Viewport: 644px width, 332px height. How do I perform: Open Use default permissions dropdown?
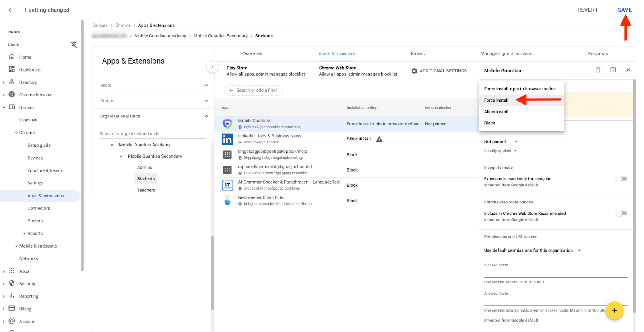pyautogui.click(x=533, y=250)
